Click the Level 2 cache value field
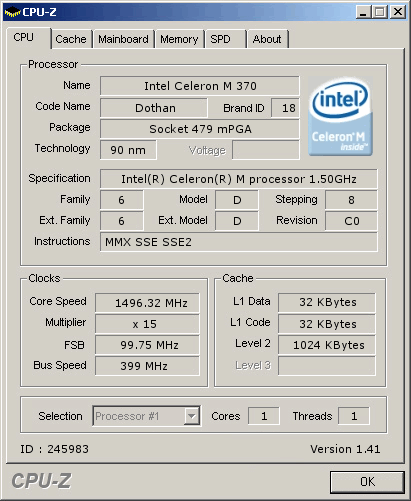Image resolution: width=411 pixels, height=501 pixels. pos(327,345)
